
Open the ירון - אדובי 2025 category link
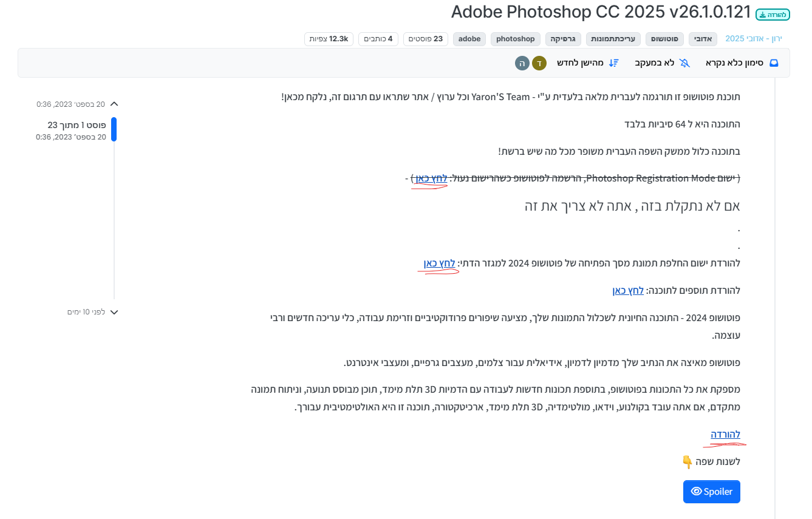point(754,39)
